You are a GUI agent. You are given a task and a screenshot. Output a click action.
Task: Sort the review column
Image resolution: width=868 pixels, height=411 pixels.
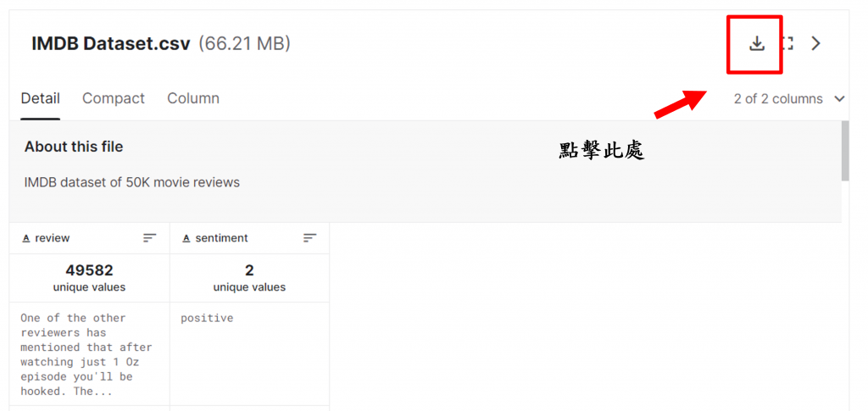(149, 238)
